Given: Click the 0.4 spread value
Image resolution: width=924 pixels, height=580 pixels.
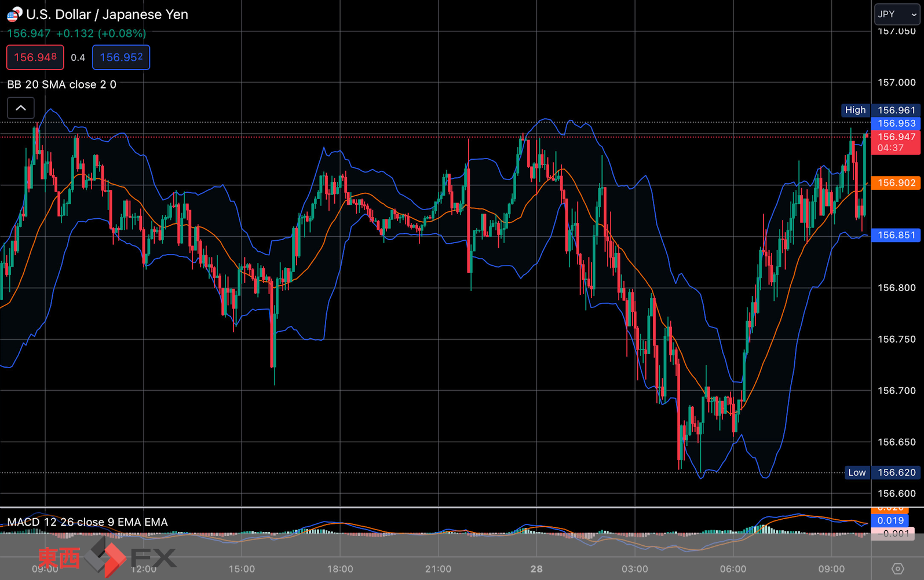Looking at the screenshot, I should point(78,57).
